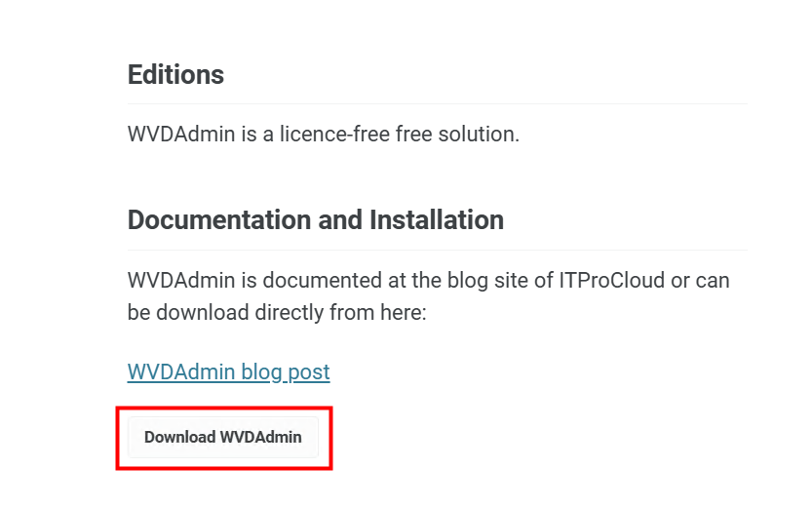
Task: Click the phrase "blog site" in the paragraph
Action: pyautogui.click(x=462, y=281)
